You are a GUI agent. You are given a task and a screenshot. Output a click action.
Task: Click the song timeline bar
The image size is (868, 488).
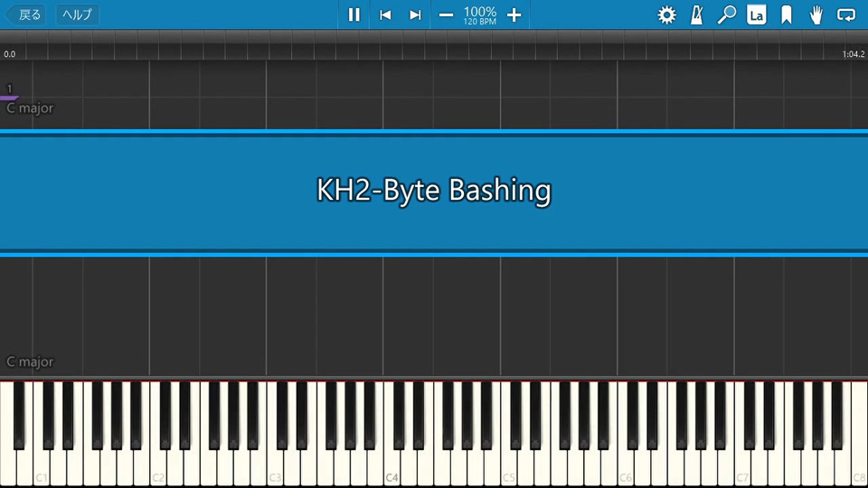coord(434,45)
